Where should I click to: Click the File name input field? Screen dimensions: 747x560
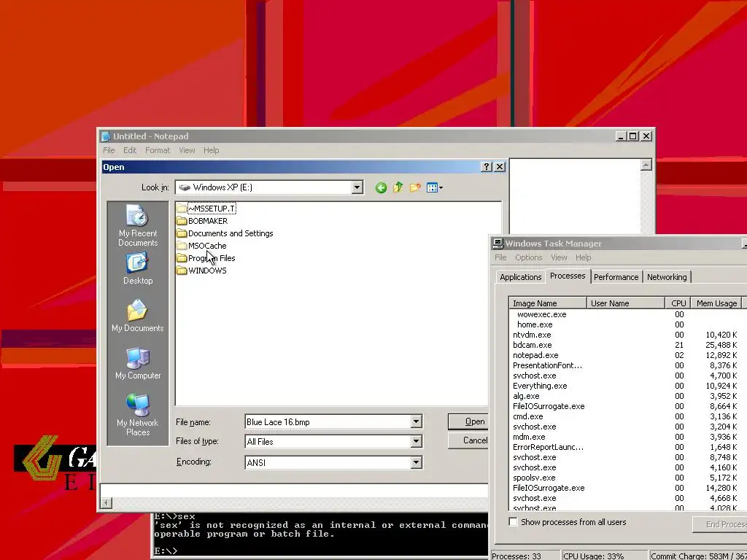[328, 422]
